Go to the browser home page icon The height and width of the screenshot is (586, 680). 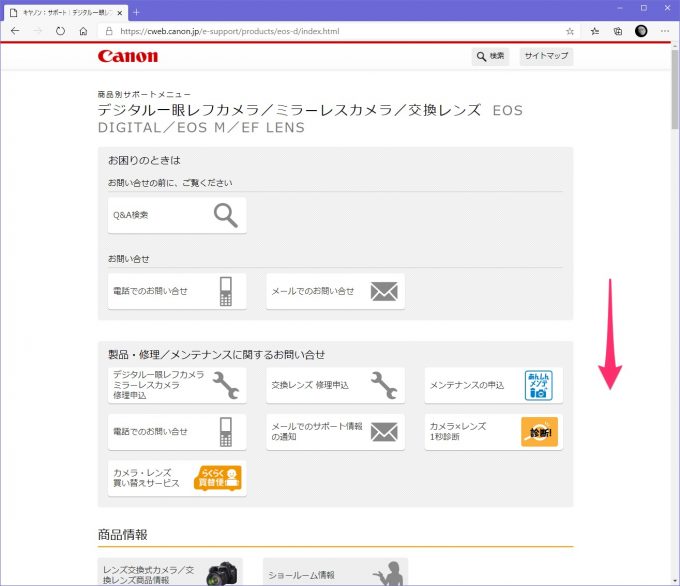(83, 31)
